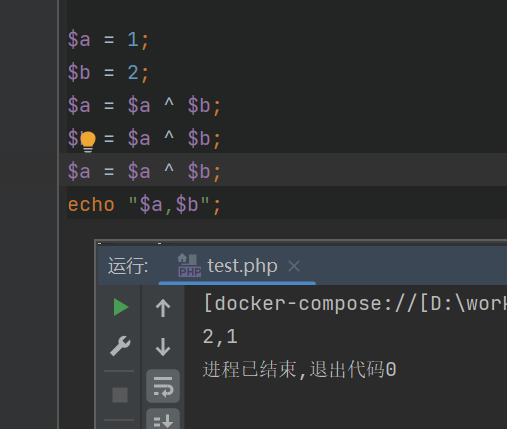Click the down arrow in run panel
Image resolution: width=507 pixels, height=429 pixels.
163,347
